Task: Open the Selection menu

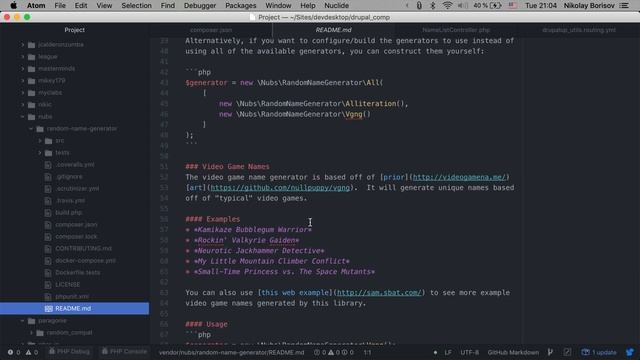Action: [x=136, y=5]
